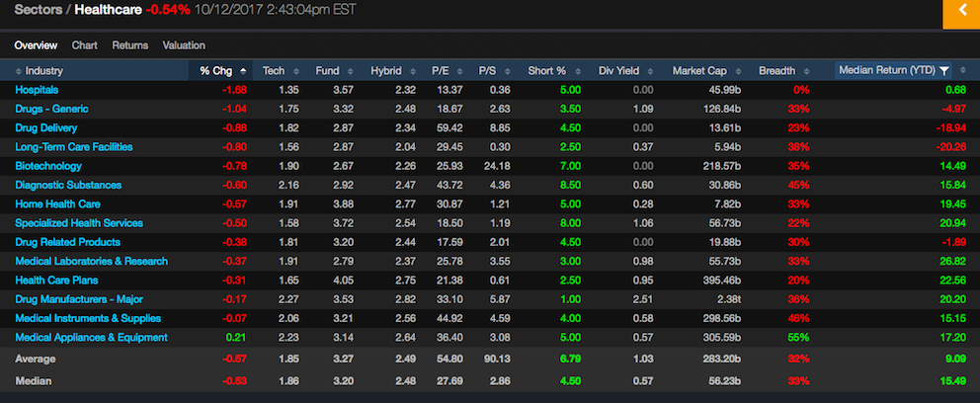Switch to the Overview tab
Viewport: 980px width, 403px height.
point(36,45)
